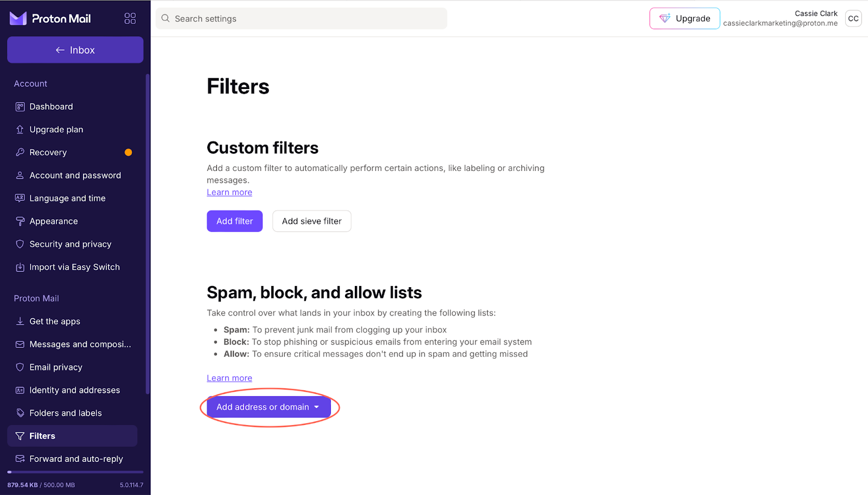Viewport: 868px width, 495px height.
Task: Click the Get the apps download icon
Action: tap(20, 321)
